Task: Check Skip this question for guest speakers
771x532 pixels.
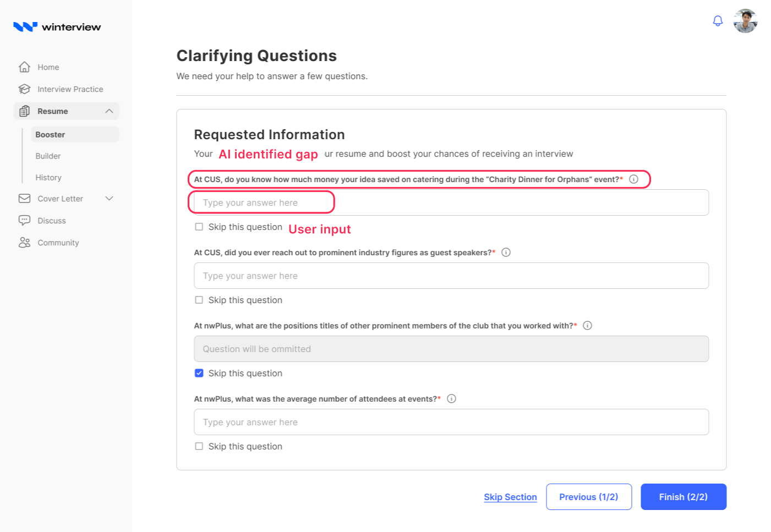Action: [x=199, y=300]
